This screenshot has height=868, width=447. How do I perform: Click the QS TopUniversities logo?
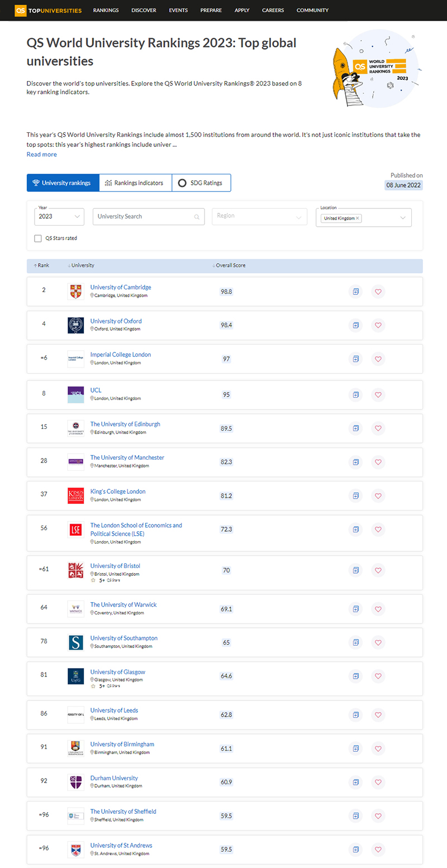coord(48,10)
